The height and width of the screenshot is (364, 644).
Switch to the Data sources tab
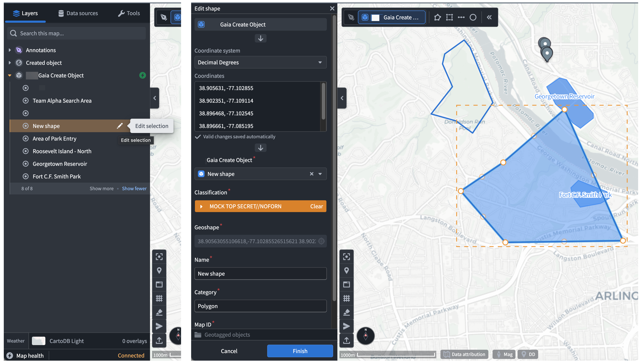coord(78,13)
